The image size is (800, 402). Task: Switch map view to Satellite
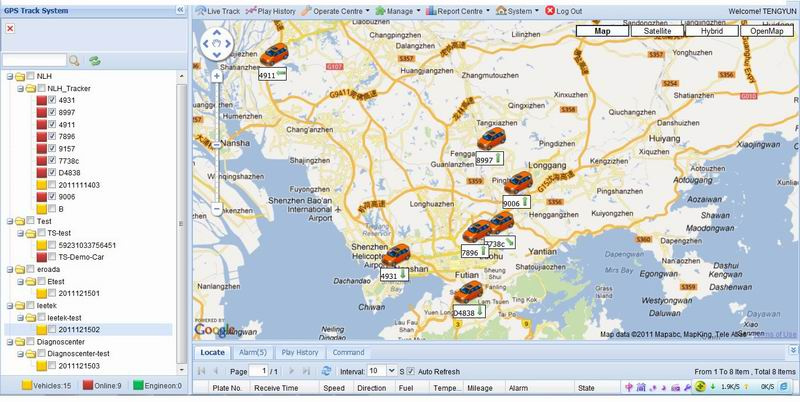657,31
